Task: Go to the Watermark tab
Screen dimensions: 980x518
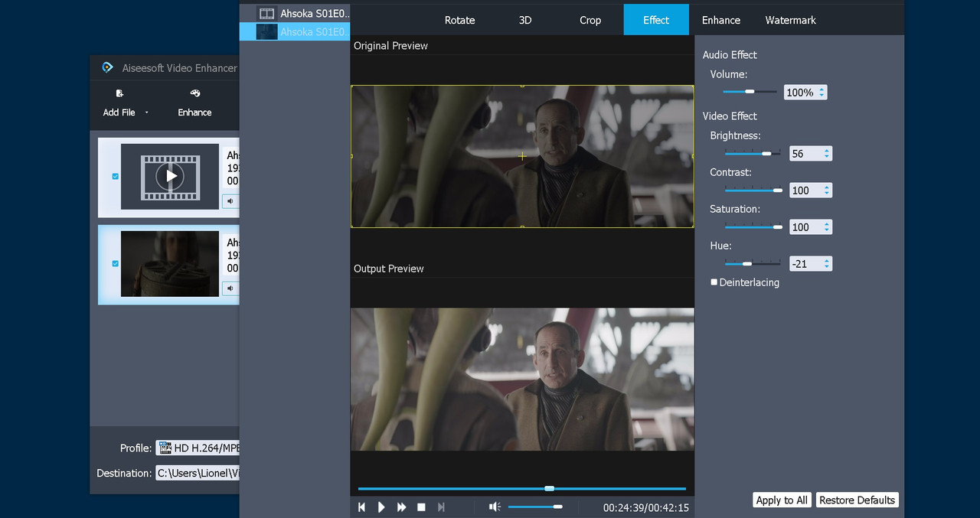Action: [x=791, y=20]
